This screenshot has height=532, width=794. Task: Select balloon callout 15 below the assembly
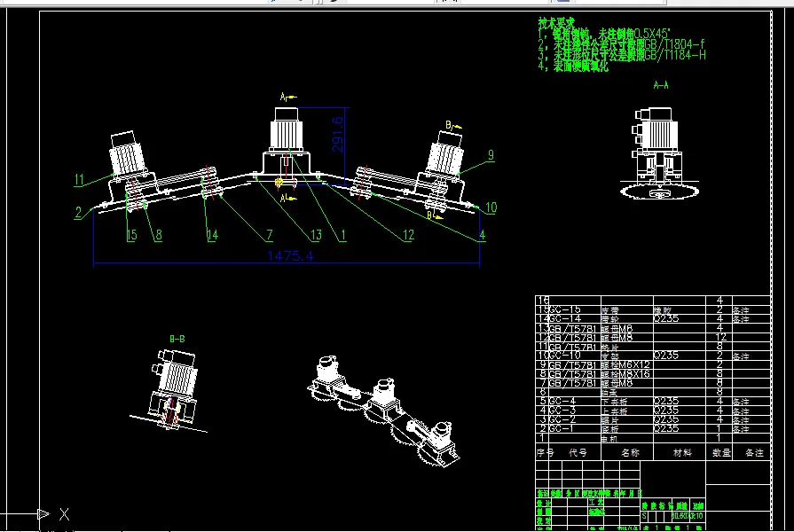click(x=131, y=235)
